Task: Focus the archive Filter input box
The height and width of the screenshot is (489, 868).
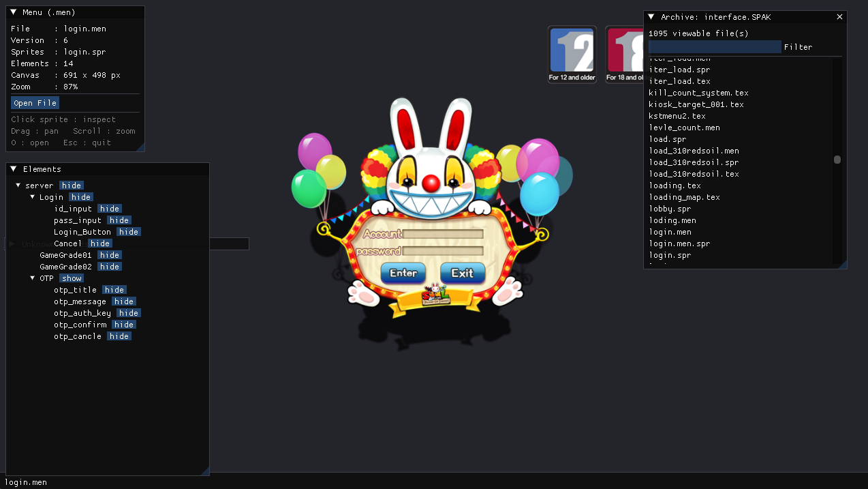Action: [715, 47]
